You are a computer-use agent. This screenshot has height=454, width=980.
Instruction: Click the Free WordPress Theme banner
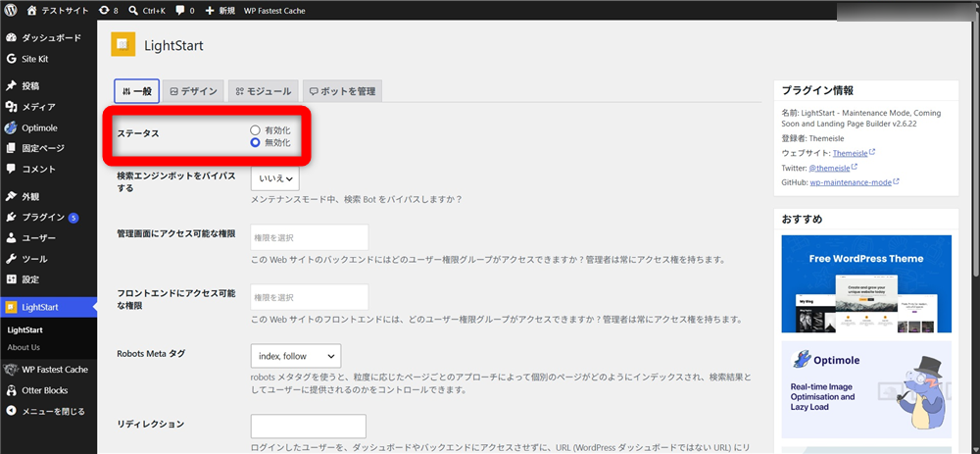pos(866,284)
